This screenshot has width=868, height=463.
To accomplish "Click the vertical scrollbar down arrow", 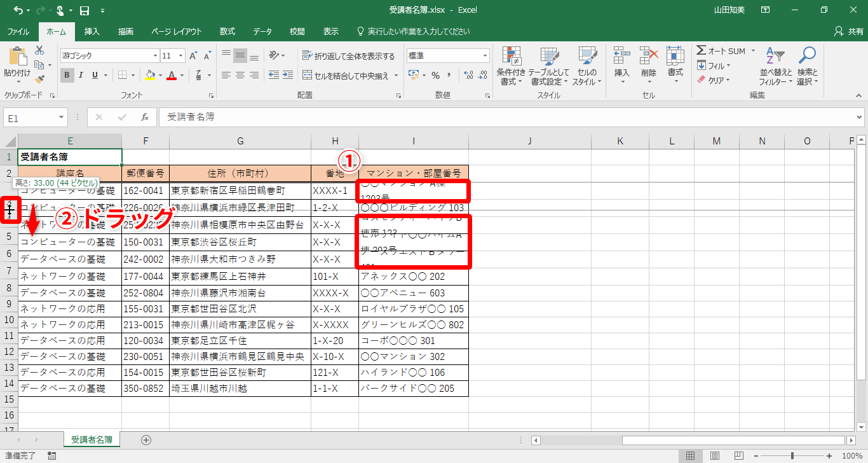I will [861, 427].
